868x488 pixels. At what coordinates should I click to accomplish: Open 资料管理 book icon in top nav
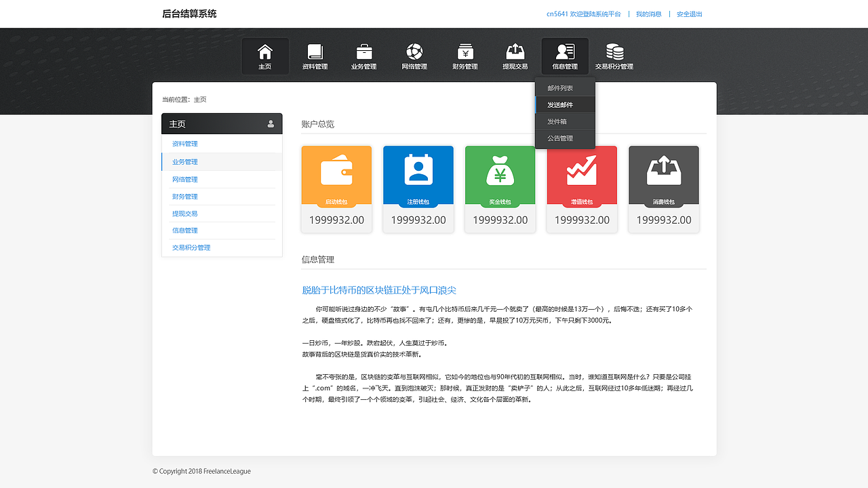click(x=315, y=52)
